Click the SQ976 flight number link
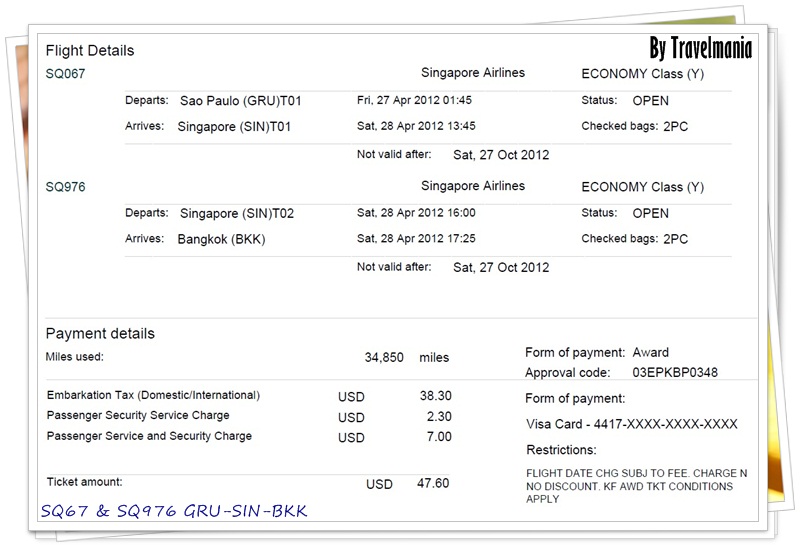Image resolution: width=800 pixels, height=546 pixels. [x=65, y=187]
